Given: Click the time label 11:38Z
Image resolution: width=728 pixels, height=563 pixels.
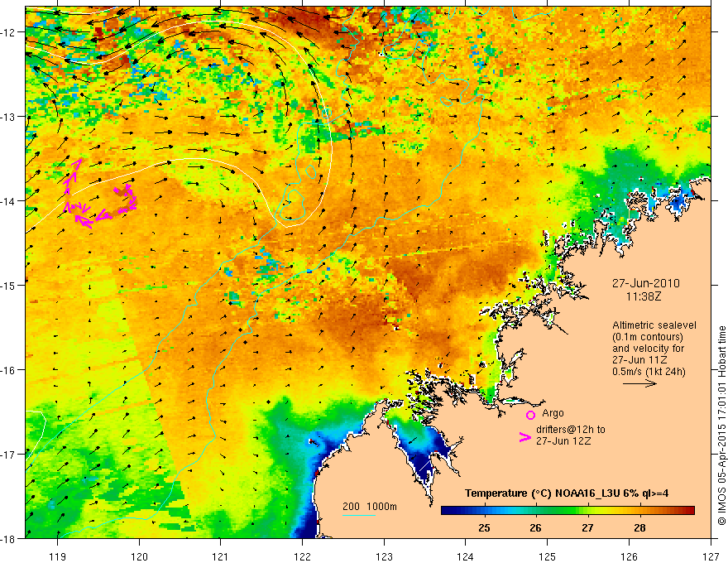Looking at the screenshot, I should click(644, 296).
